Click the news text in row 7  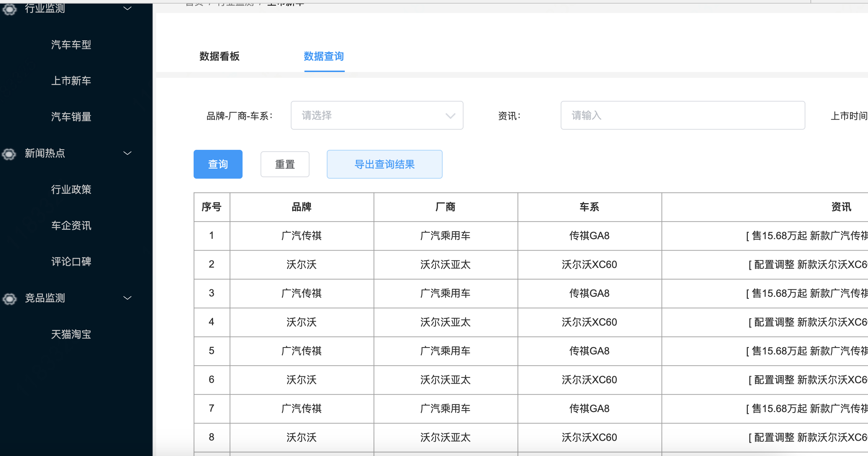click(807, 409)
